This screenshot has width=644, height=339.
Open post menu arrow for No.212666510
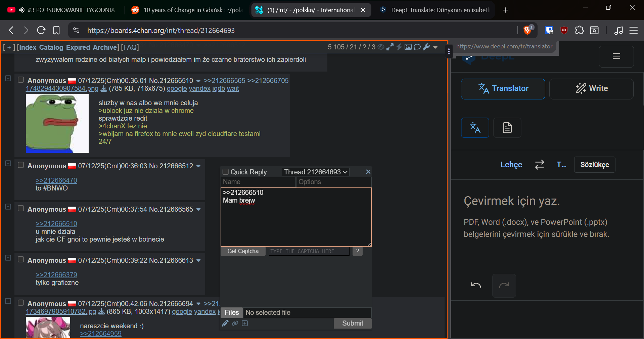coord(198,81)
